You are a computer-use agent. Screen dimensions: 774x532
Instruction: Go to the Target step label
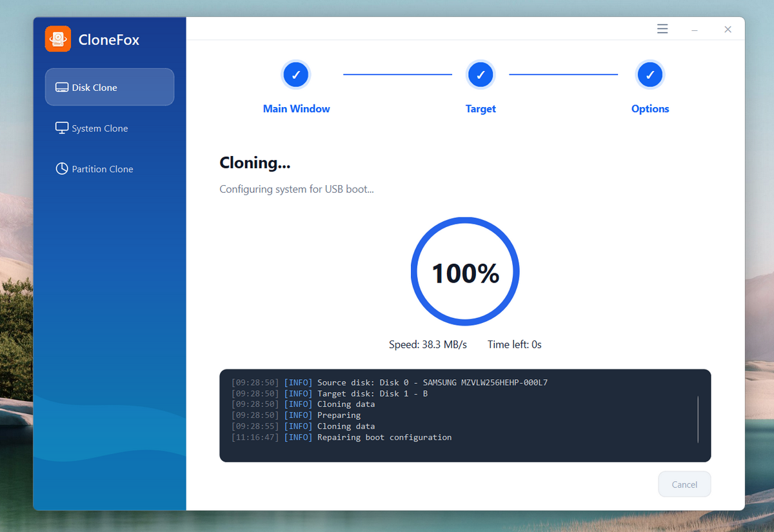pyautogui.click(x=481, y=109)
